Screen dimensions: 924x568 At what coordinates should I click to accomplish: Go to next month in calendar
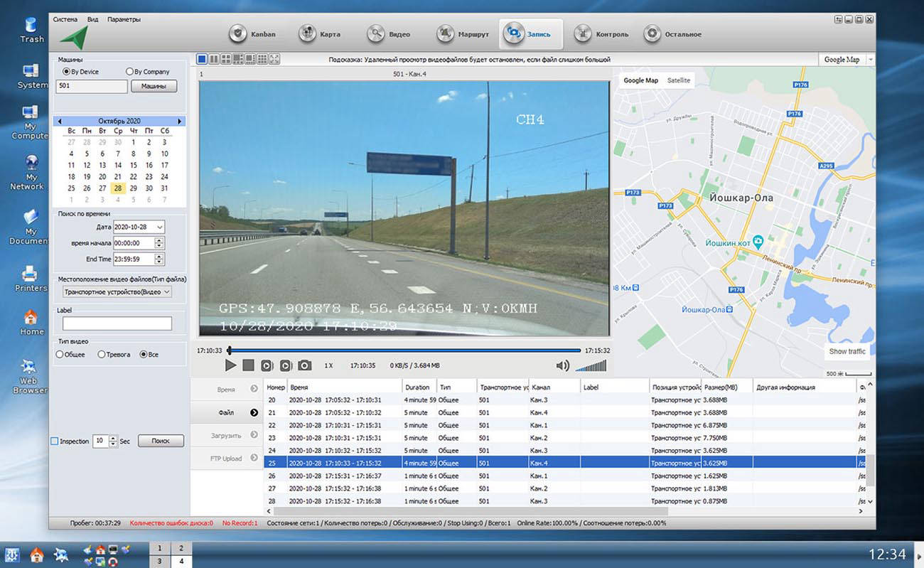pyautogui.click(x=181, y=122)
